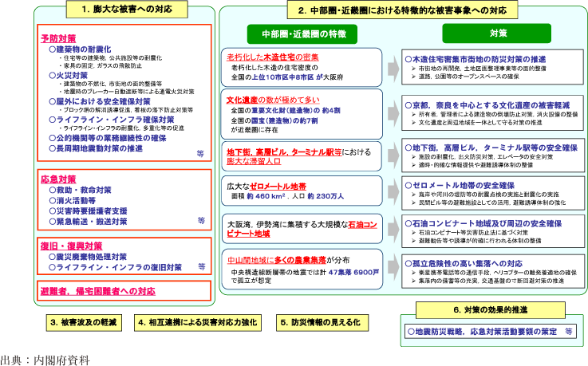
Task: Open the underlined '老朽化した木造住宅の密集'
Action: point(273,57)
